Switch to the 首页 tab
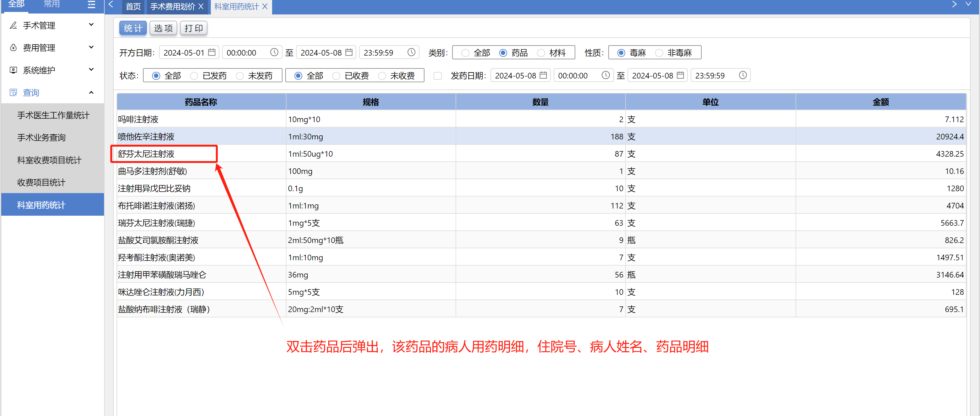This screenshot has height=416, width=980. click(133, 7)
